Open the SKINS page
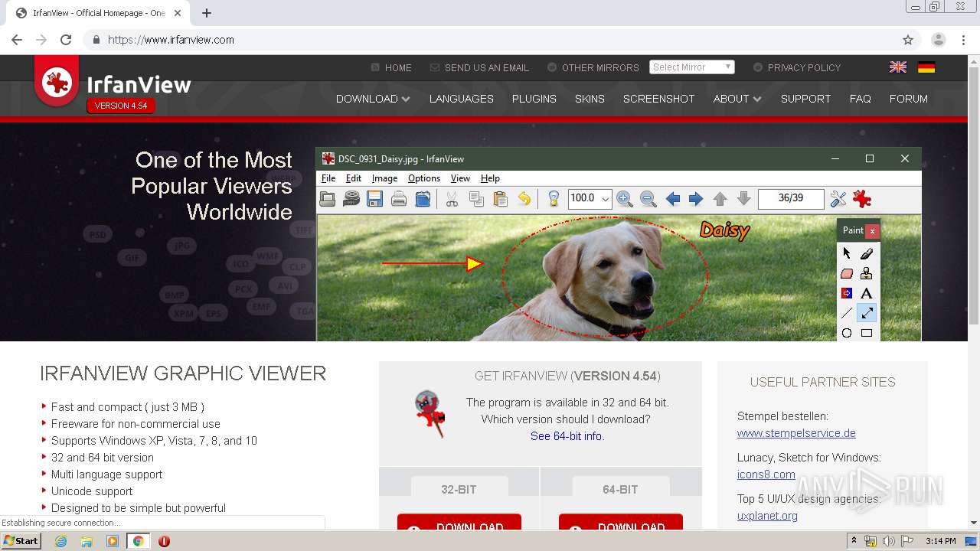The width and height of the screenshot is (980, 551). 590,99
